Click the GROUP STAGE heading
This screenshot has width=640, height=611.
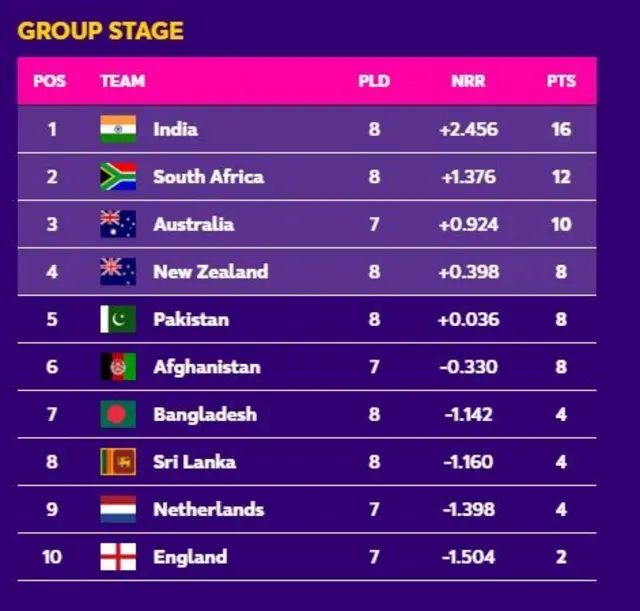coord(101,31)
